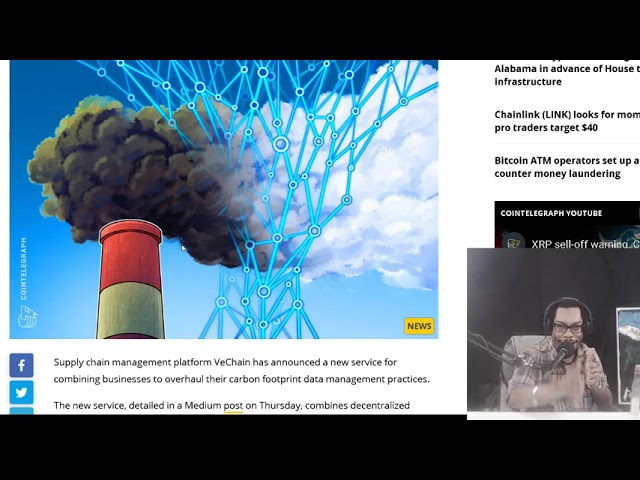Viewport: 640px width, 480px height.
Task: Open the Bitcoin ATM operators headline
Action: (x=567, y=167)
